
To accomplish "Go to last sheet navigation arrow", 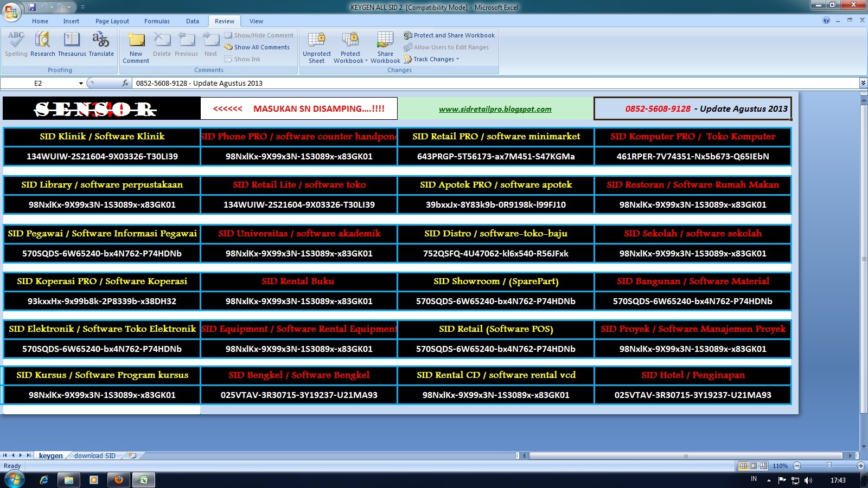I will 29,455.
